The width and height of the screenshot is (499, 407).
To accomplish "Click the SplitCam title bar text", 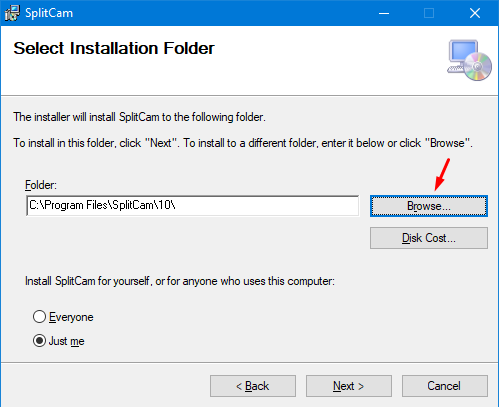I will pos(49,13).
